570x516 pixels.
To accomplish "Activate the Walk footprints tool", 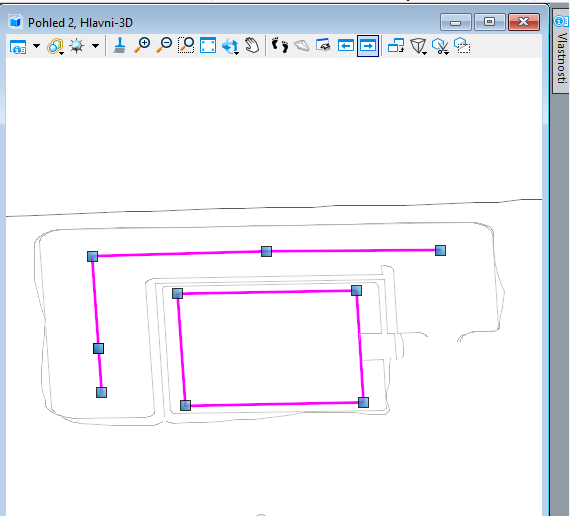I will point(280,46).
